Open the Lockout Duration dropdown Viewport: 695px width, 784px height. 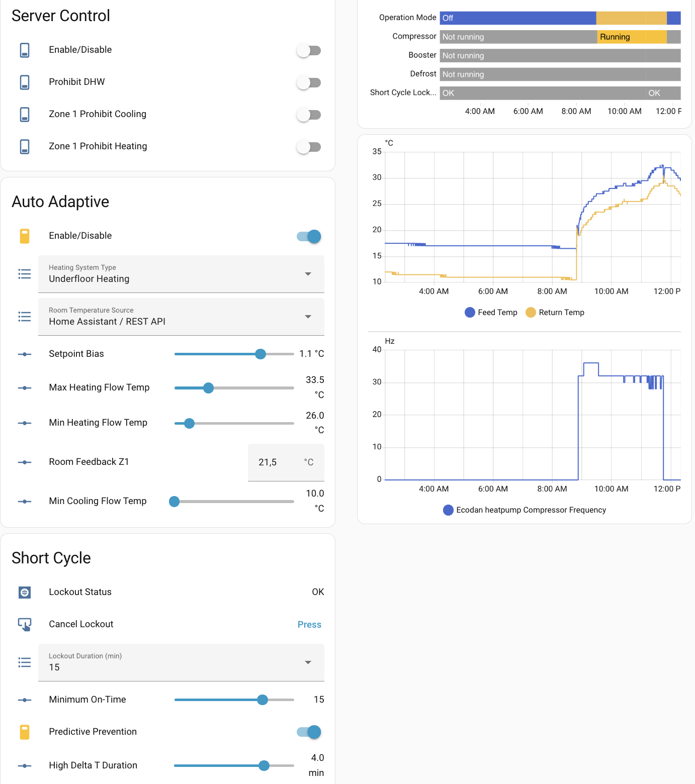[181, 662]
